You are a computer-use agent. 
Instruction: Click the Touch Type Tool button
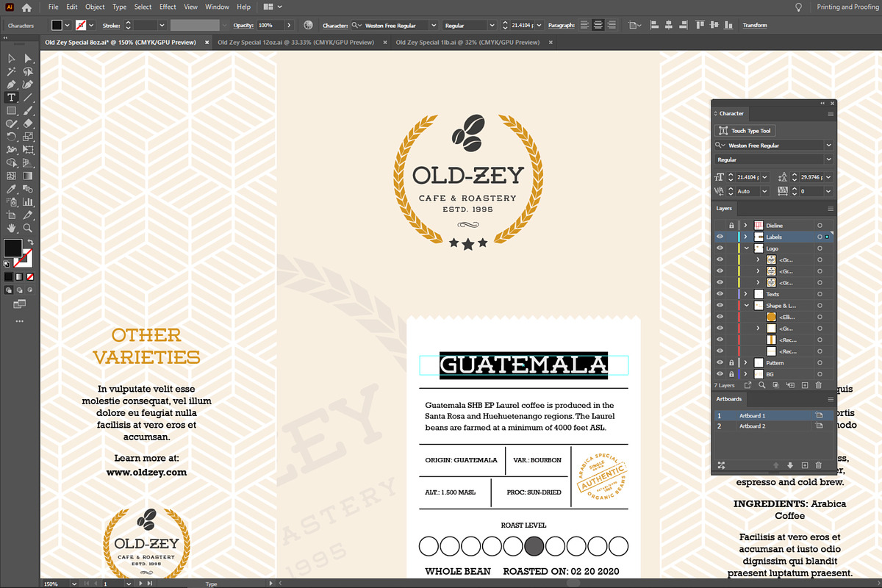point(745,131)
